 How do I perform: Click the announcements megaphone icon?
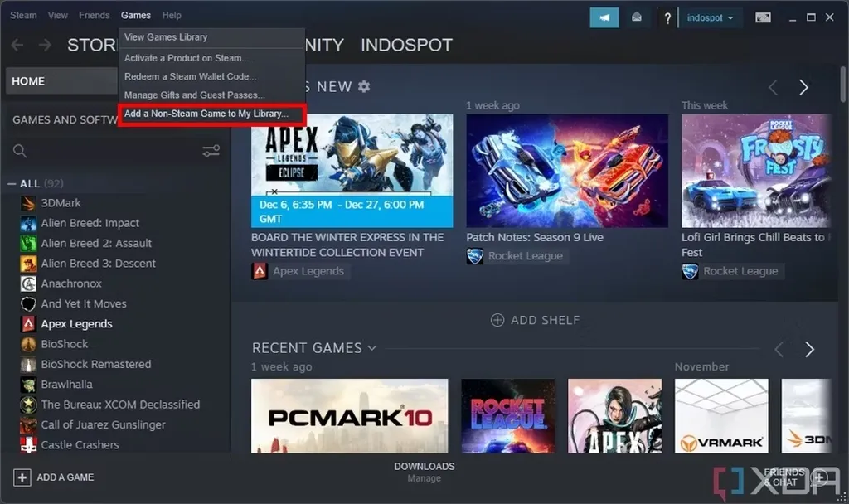click(604, 18)
